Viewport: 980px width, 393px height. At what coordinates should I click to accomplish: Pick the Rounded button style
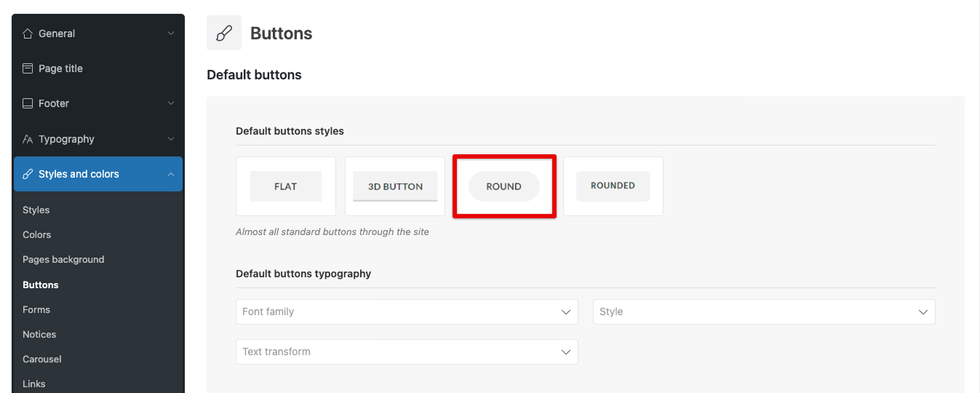(x=613, y=186)
